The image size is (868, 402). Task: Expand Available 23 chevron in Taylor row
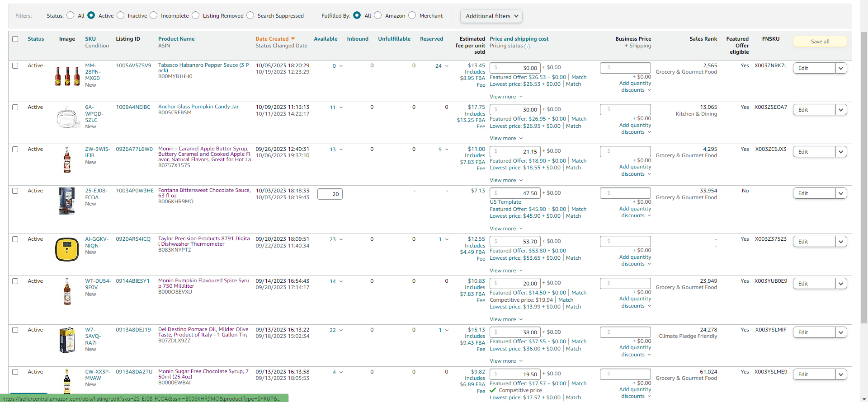point(341,239)
